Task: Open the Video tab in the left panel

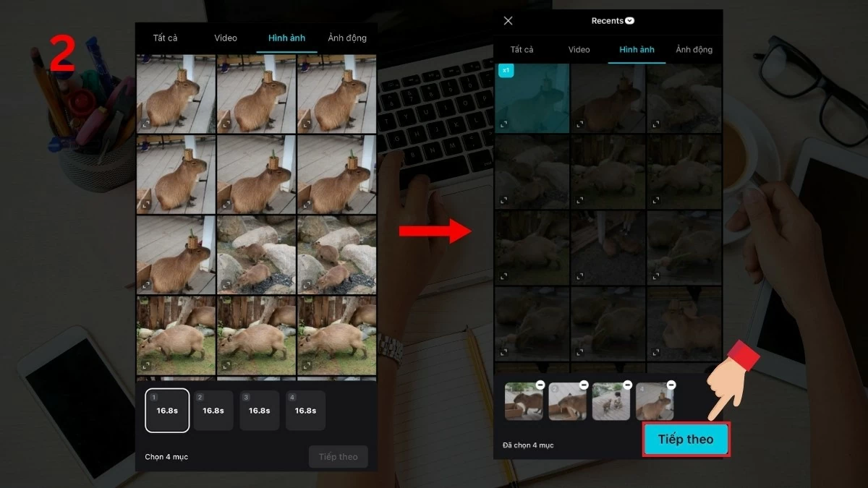Action: coord(226,38)
